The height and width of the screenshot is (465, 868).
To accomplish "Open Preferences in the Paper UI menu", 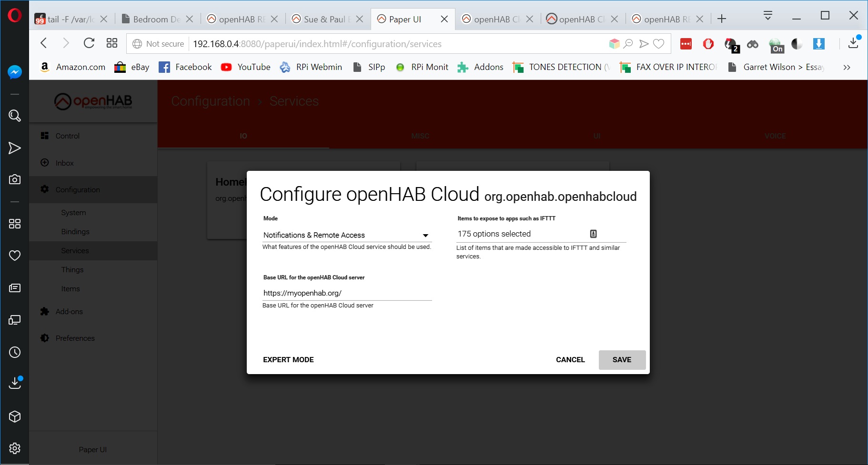I will point(93,338).
